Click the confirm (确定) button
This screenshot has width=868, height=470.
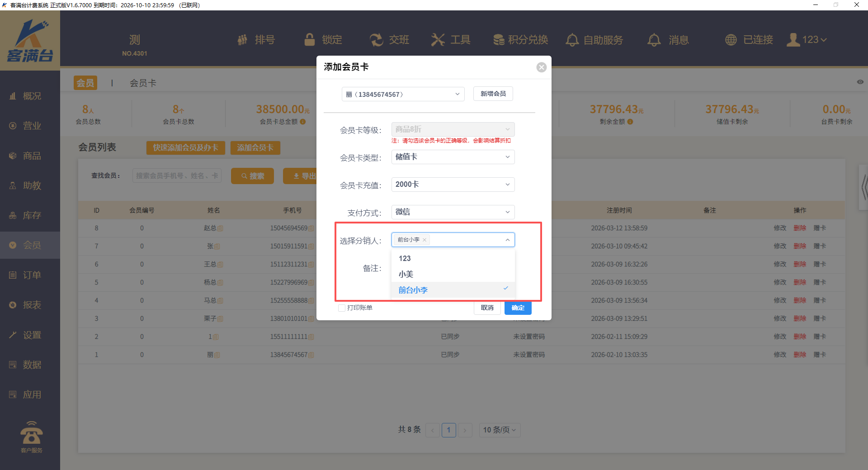click(x=518, y=308)
